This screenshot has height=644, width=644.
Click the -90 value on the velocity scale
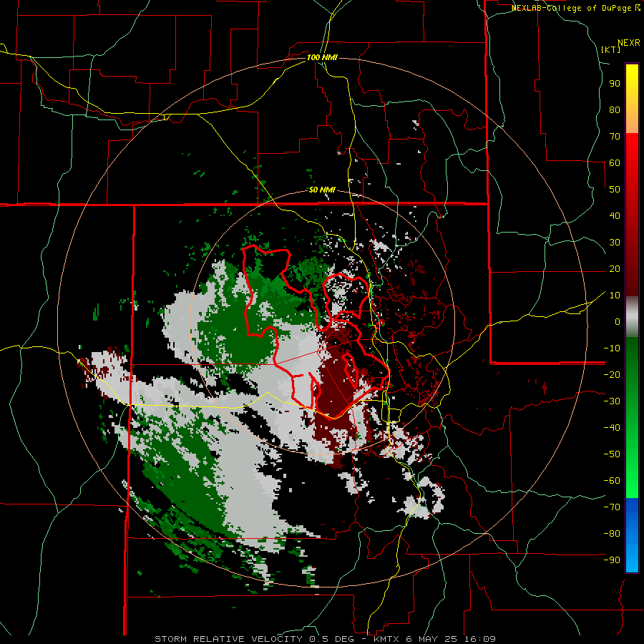(612, 560)
